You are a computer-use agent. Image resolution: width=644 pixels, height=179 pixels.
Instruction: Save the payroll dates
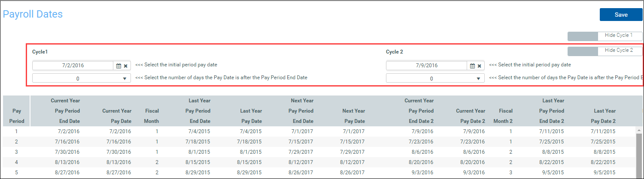point(621,15)
